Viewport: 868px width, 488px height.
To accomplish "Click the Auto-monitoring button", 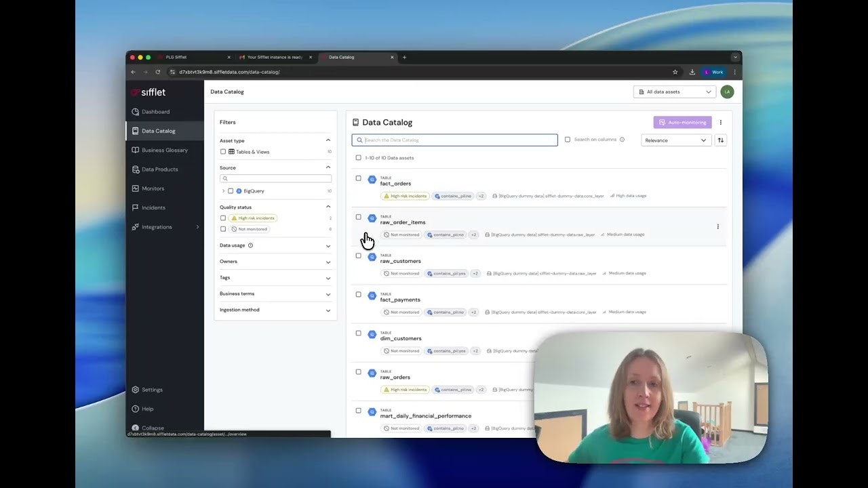I will pos(682,123).
